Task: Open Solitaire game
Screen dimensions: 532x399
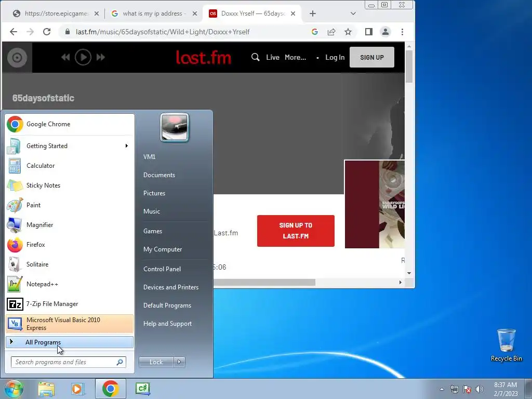Action: [70, 264]
